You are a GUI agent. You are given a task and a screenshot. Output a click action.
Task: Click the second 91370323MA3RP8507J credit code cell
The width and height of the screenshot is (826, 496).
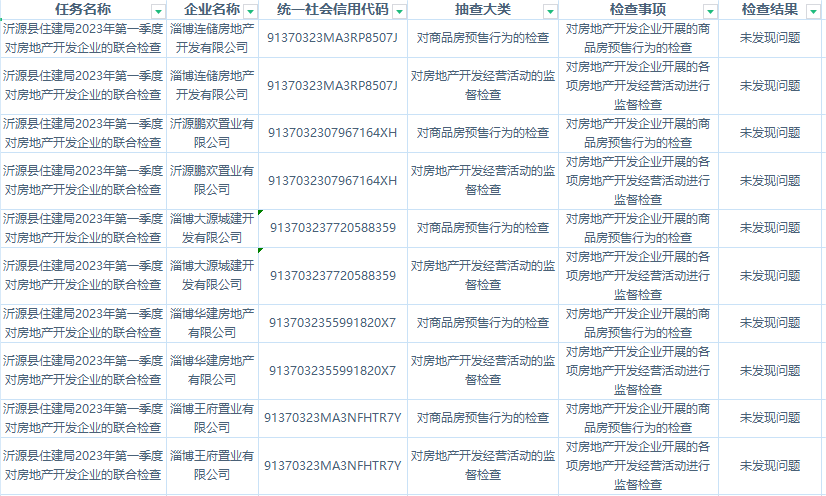coord(332,85)
